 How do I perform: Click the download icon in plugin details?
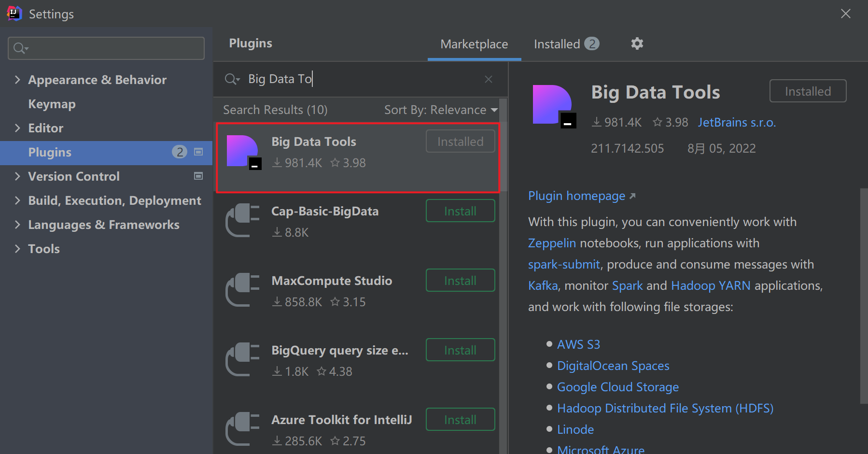pyautogui.click(x=597, y=122)
